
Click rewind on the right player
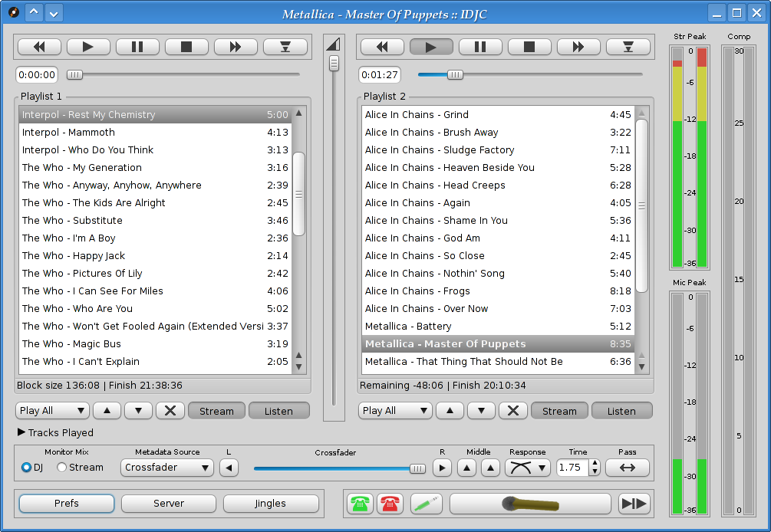[x=382, y=47]
